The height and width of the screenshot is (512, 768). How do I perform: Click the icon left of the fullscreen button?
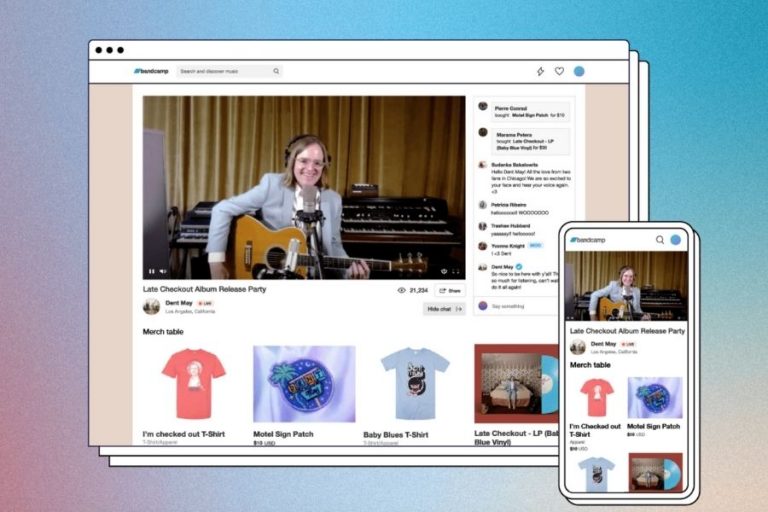click(444, 271)
